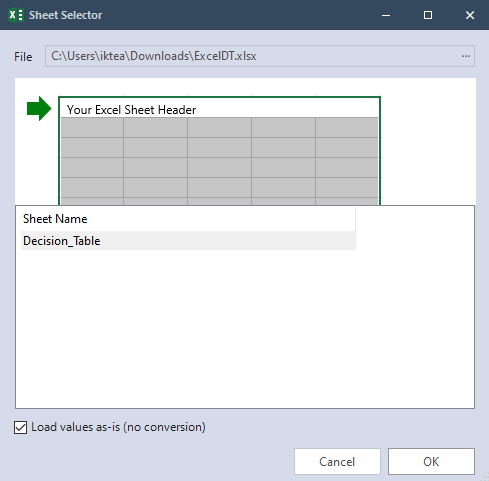Toggle the Load values as-is checkbox
This screenshot has width=489, height=481.
[x=20, y=427]
